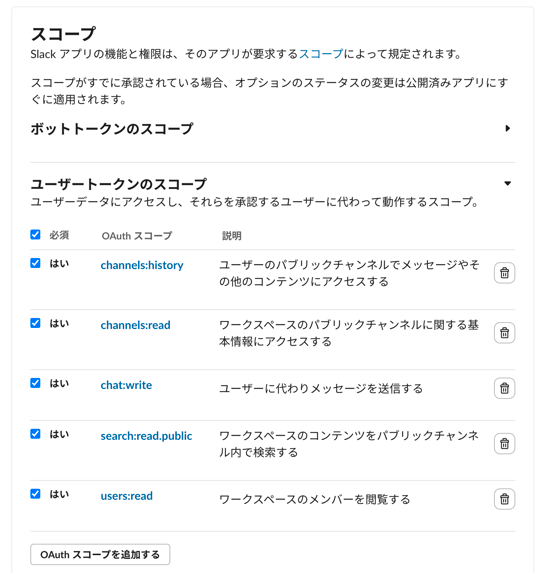Screen dimensions: 551x573
Task: Click the ボットトークンのスコープ heading
Action: [x=112, y=129]
